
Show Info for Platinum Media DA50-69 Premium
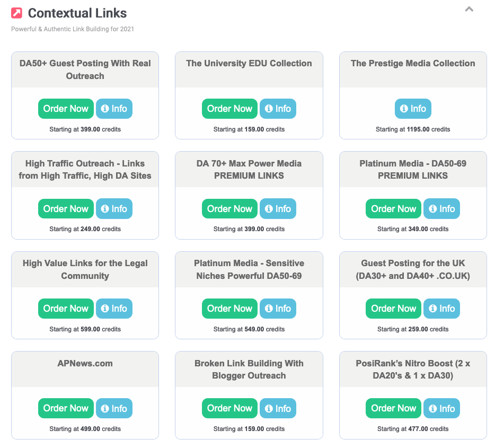tap(441, 209)
